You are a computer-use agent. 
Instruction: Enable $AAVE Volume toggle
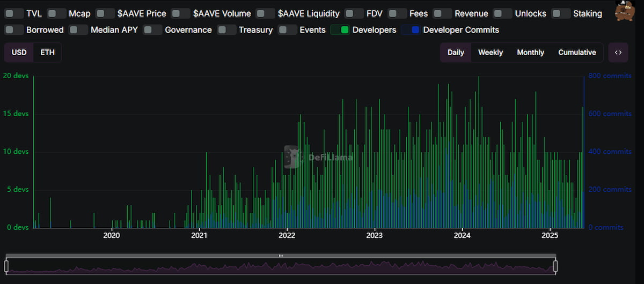(x=181, y=13)
